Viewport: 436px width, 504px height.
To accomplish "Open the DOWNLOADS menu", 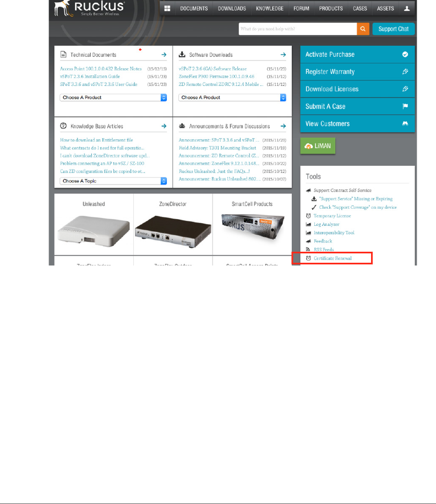I will pos(232,8).
